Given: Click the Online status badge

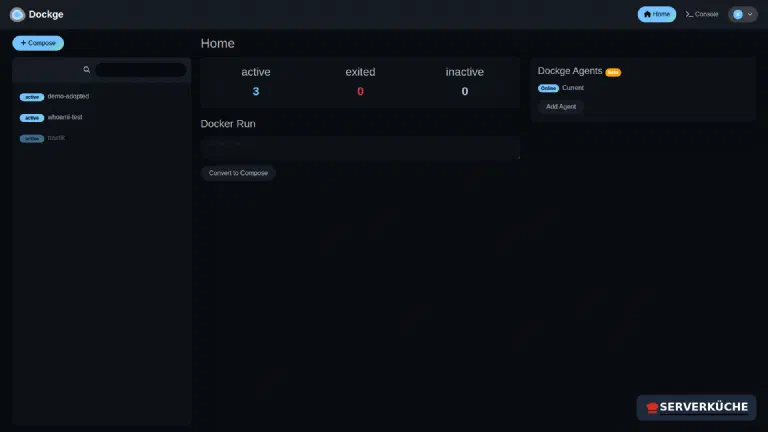Looking at the screenshot, I should pos(548,88).
